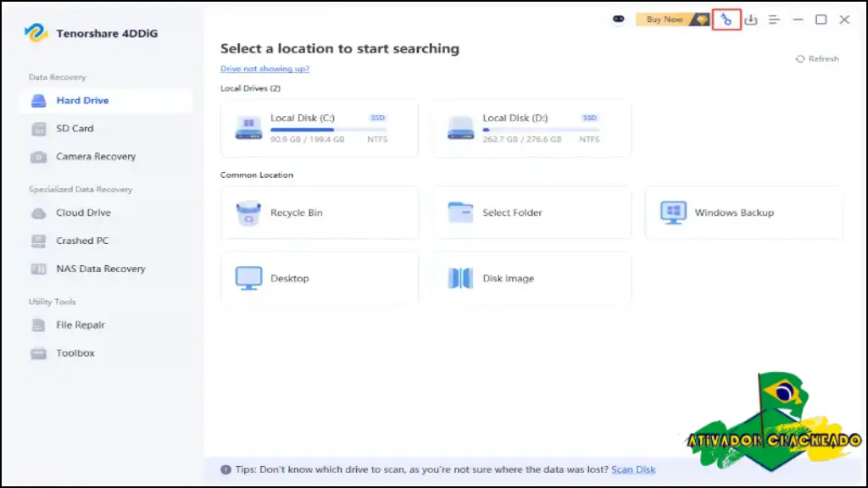
Task: Open Cloud Drive sidebar label
Action: (x=83, y=213)
